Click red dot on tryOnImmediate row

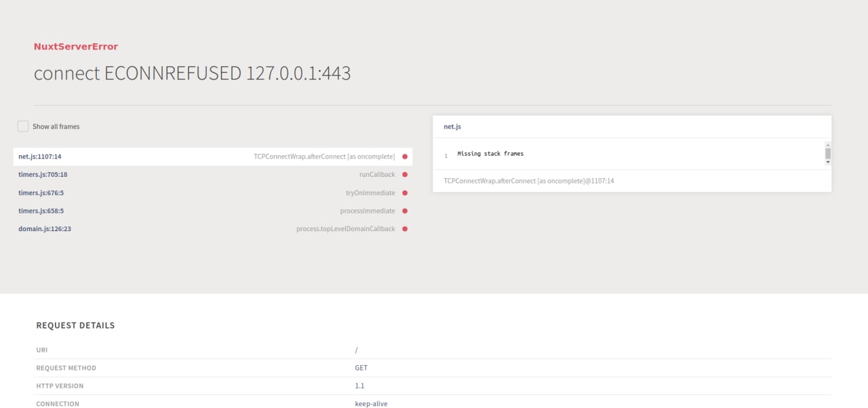pos(405,192)
